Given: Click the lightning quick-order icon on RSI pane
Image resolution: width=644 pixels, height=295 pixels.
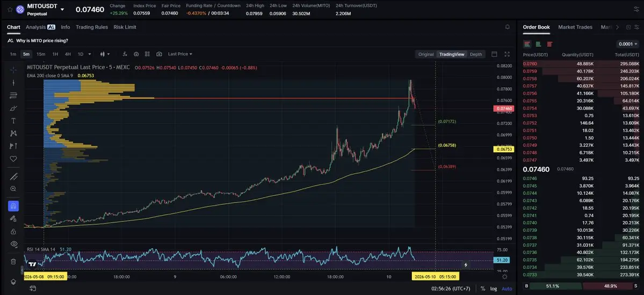Looking at the screenshot, I should [x=465, y=265].
